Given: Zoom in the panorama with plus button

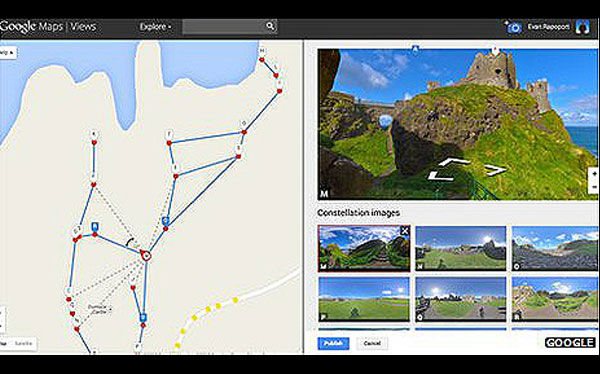Looking at the screenshot, I should [594, 173].
